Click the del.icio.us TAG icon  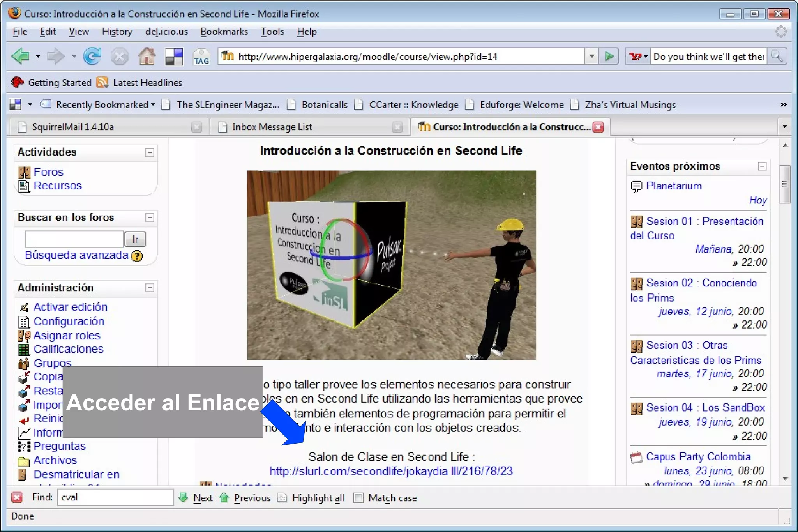coord(201,57)
